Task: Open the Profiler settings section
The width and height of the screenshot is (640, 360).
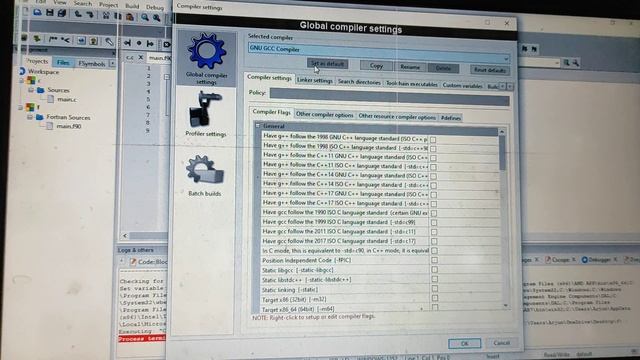Action: [x=205, y=114]
